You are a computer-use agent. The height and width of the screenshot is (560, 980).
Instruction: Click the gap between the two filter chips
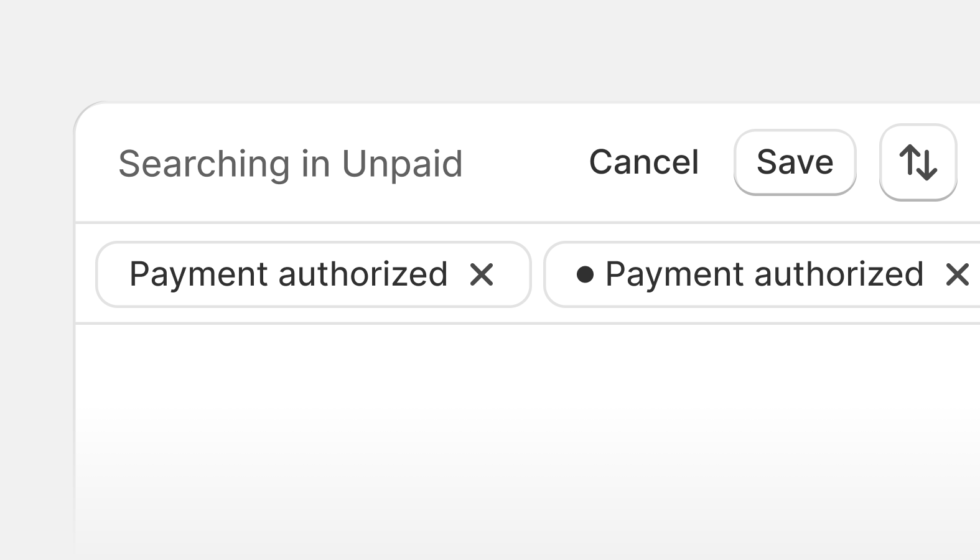(538, 274)
